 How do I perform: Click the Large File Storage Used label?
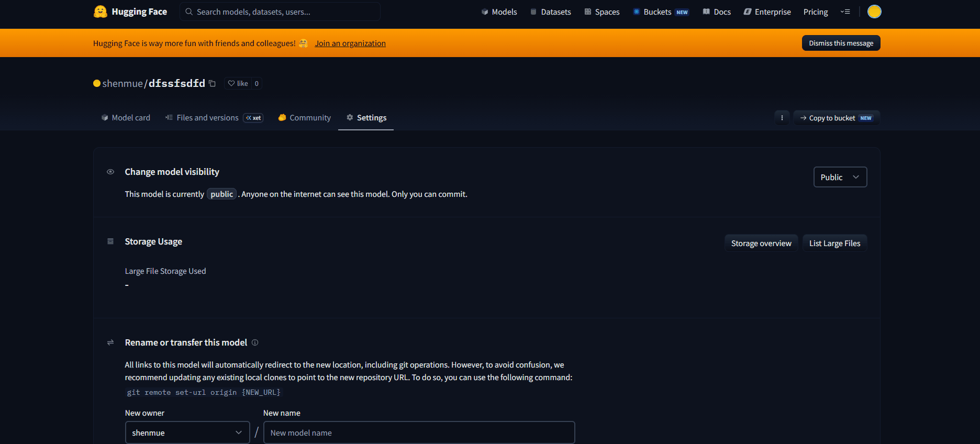[165, 271]
